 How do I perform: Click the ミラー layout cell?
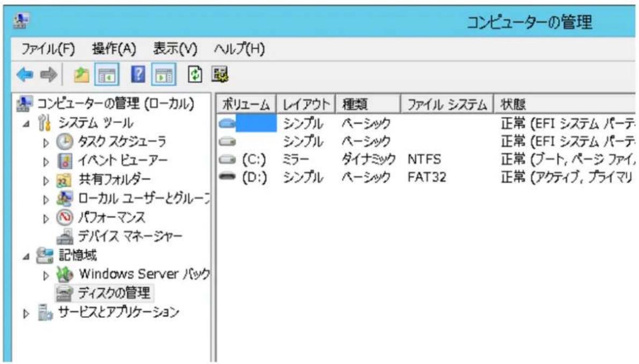pyautogui.click(x=296, y=159)
